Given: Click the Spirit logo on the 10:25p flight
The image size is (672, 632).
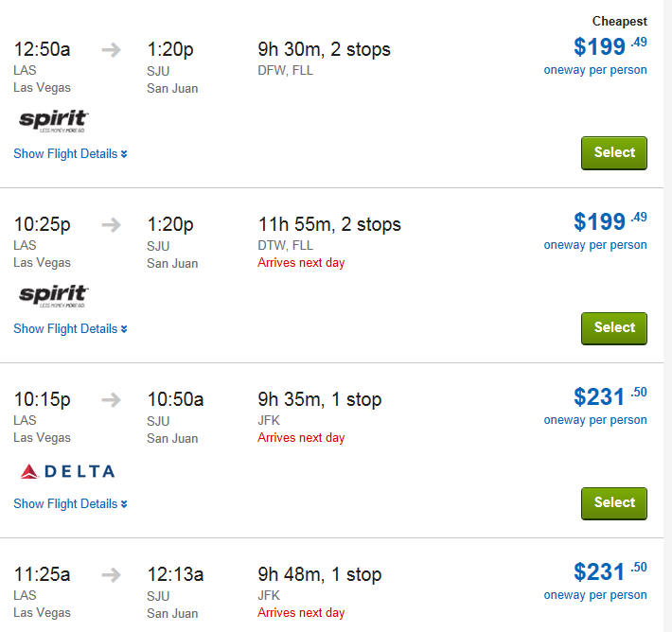Looking at the screenshot, I should pos(54,295).
